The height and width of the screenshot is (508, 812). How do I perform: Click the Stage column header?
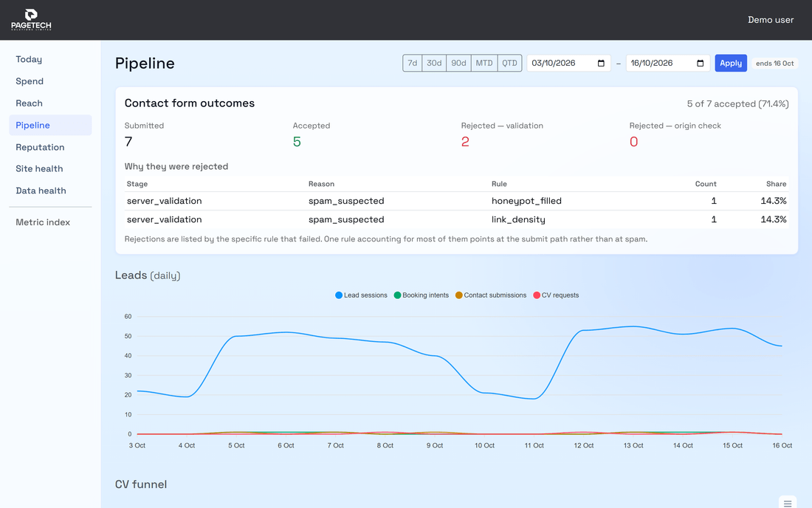point(137,184)
